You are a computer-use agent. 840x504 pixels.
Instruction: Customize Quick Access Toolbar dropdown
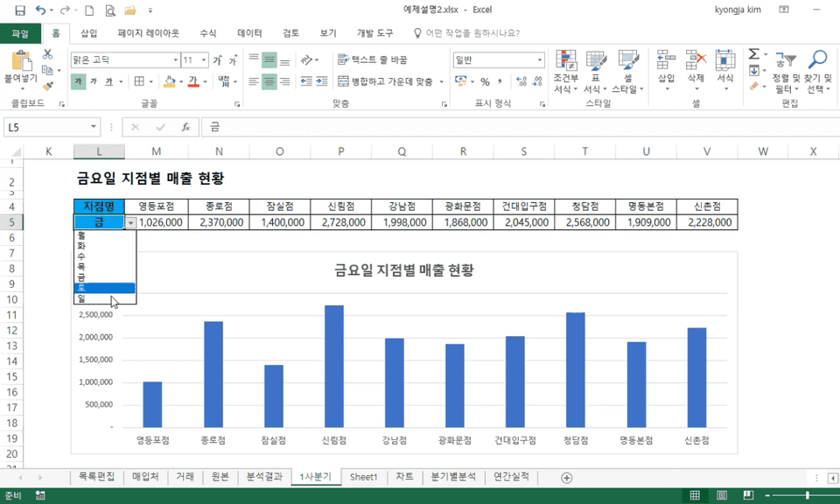click(150, 10)
